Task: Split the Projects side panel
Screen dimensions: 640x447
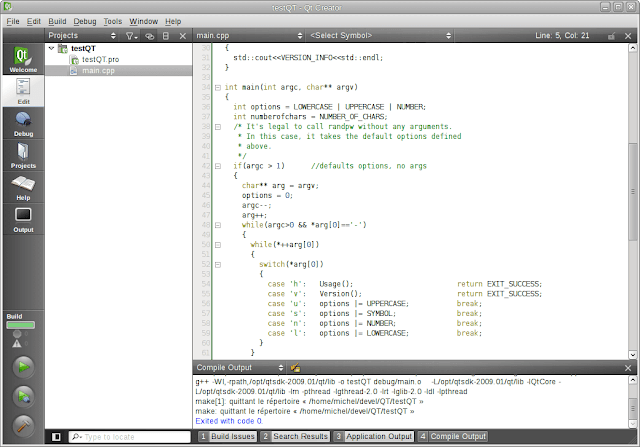Action: pyautogui.click(x=166, y=36)
